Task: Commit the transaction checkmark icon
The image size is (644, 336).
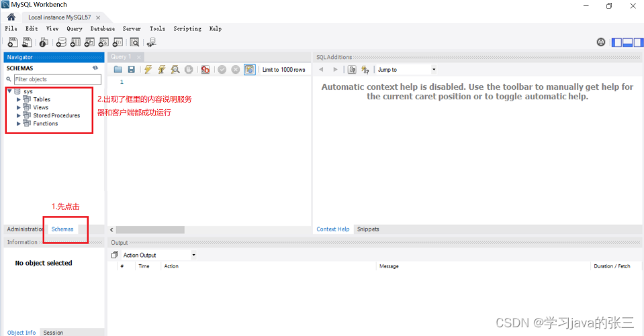Action: pos(222,70)
